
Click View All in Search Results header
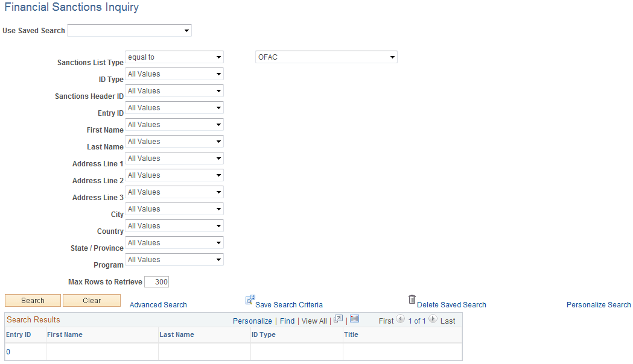click(314, 321)
